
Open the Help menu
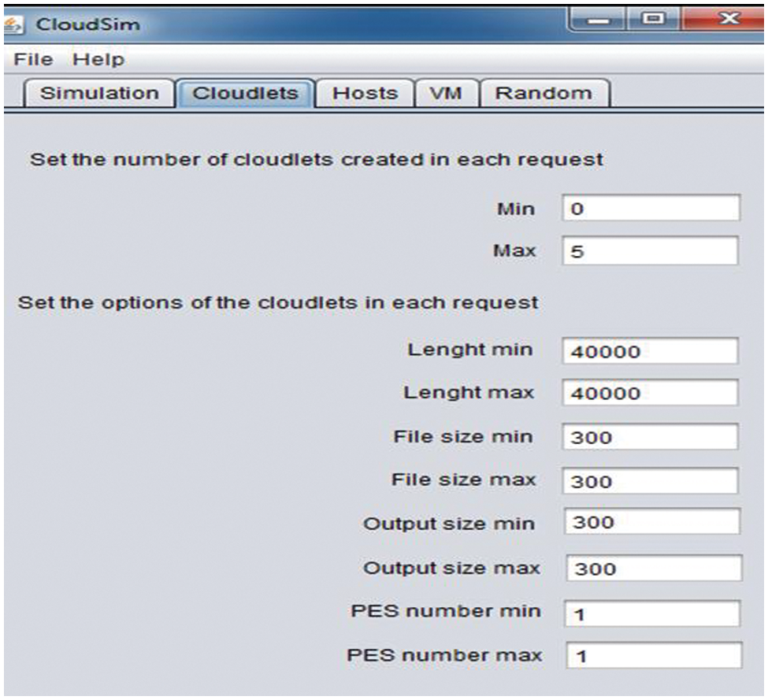point(98,60)
